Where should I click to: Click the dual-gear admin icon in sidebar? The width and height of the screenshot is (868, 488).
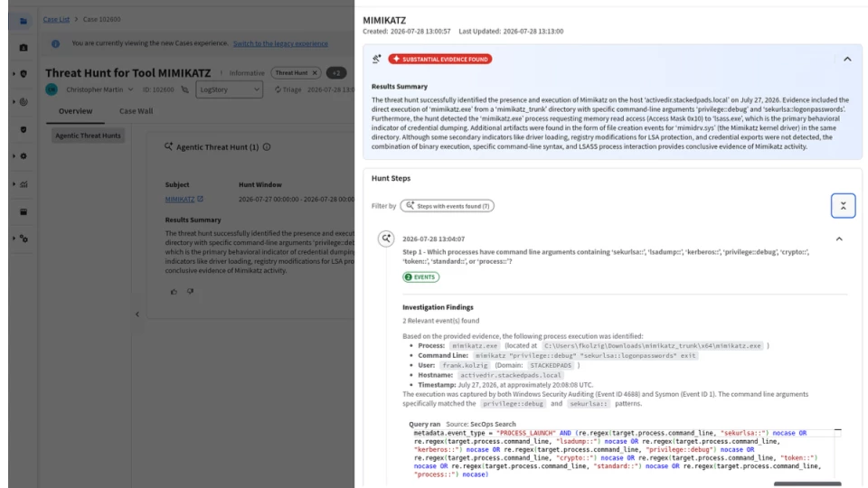point(24,239)
